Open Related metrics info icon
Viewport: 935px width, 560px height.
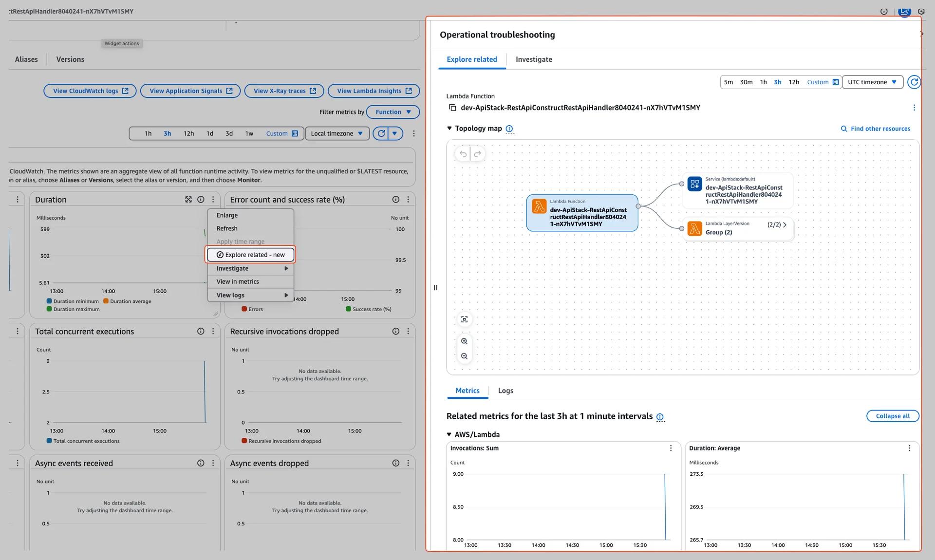coord(660,417)
